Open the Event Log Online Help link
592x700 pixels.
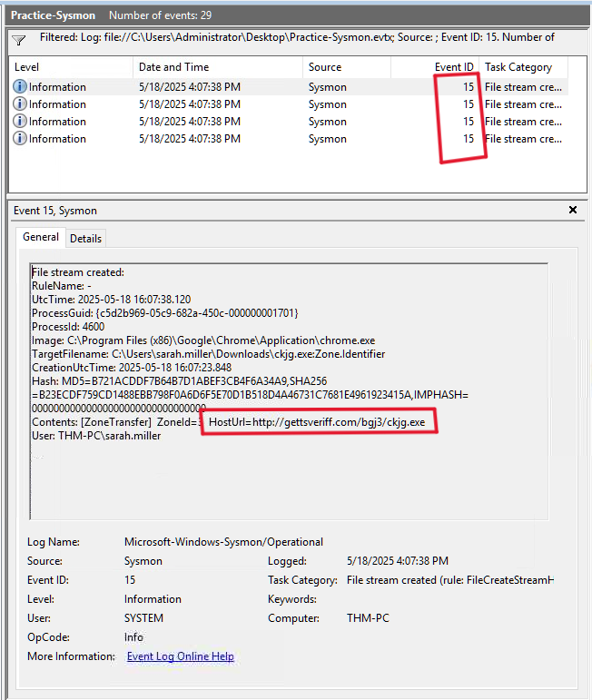[180, 656]
